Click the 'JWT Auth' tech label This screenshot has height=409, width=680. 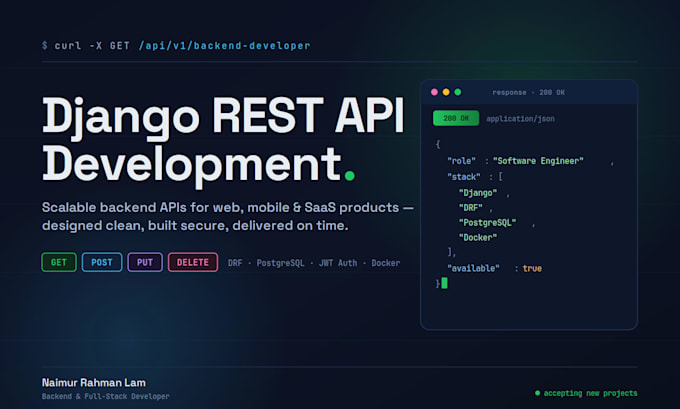(338, 263)
